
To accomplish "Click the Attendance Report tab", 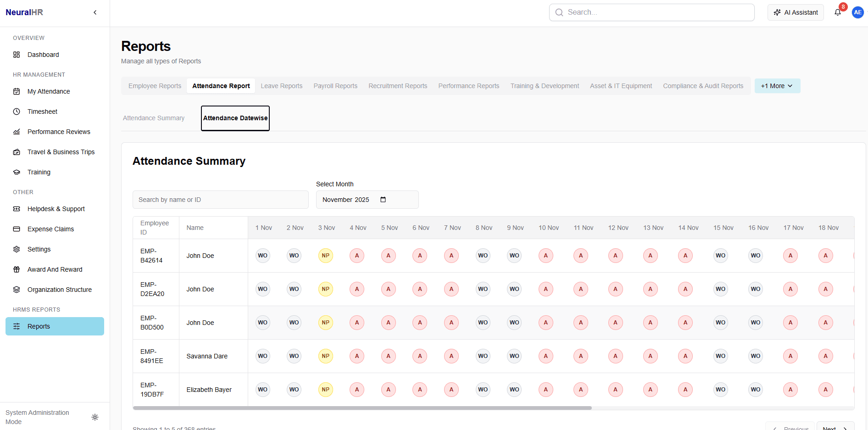I will [221, 86].
